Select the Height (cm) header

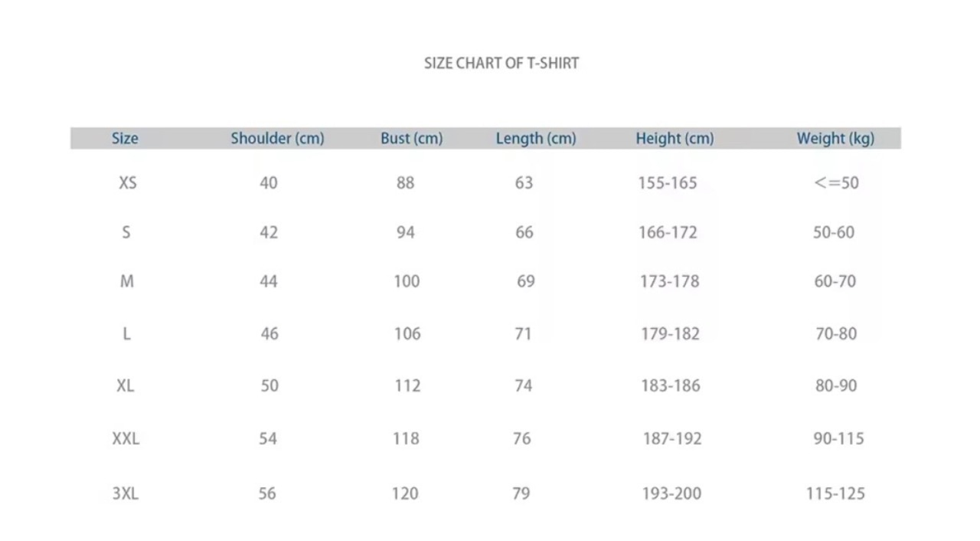click(674, 139)
